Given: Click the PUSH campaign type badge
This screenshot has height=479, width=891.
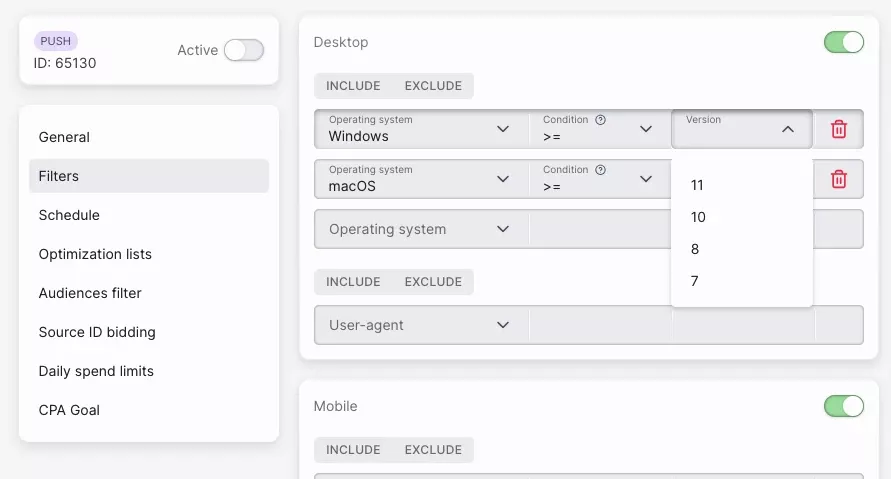Looking at the screenshot, I should [x=56, y=41].
